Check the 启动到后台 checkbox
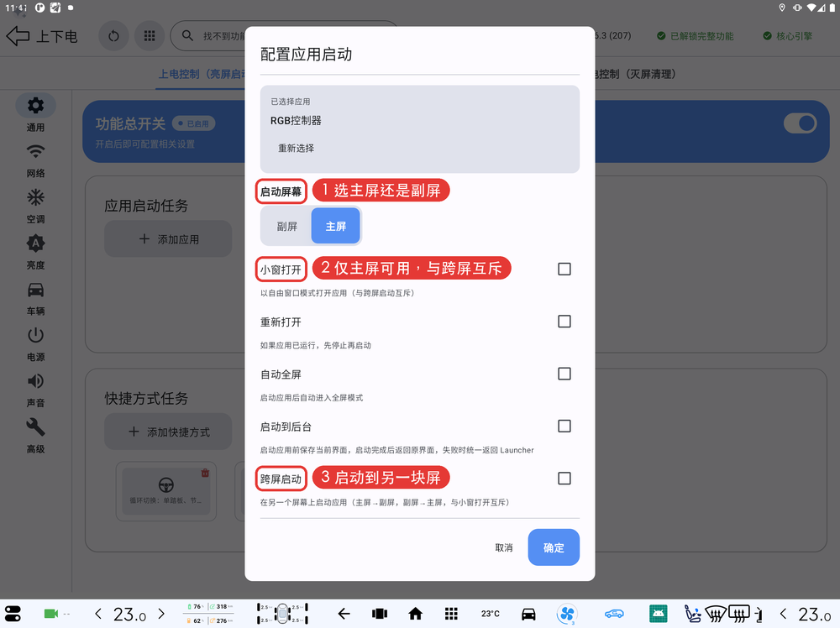Image resolution: width=840 pixels, height=628 pixels. [564, 427]
